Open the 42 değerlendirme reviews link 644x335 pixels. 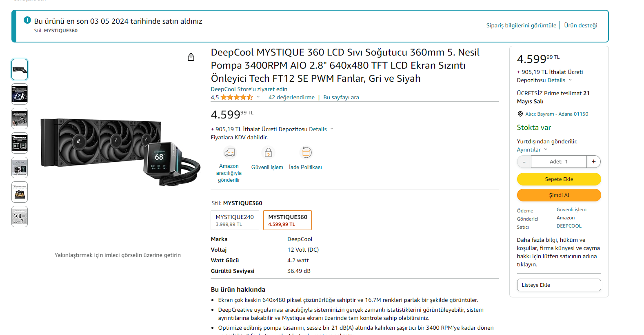click(291, 97)
